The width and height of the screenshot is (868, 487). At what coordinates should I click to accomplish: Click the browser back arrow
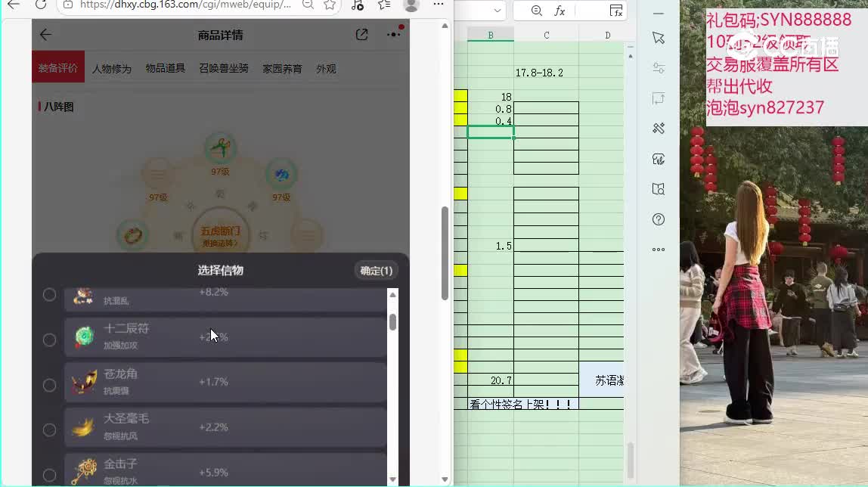(14, 5)
